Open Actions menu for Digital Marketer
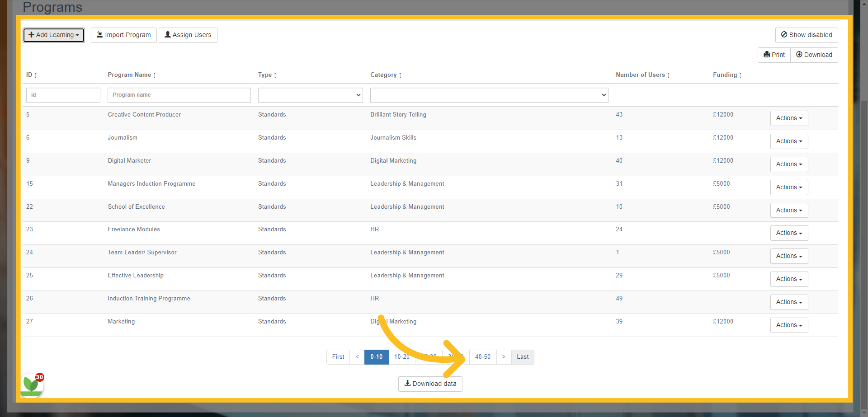This screenshot has height=417, width=868. 789,164
